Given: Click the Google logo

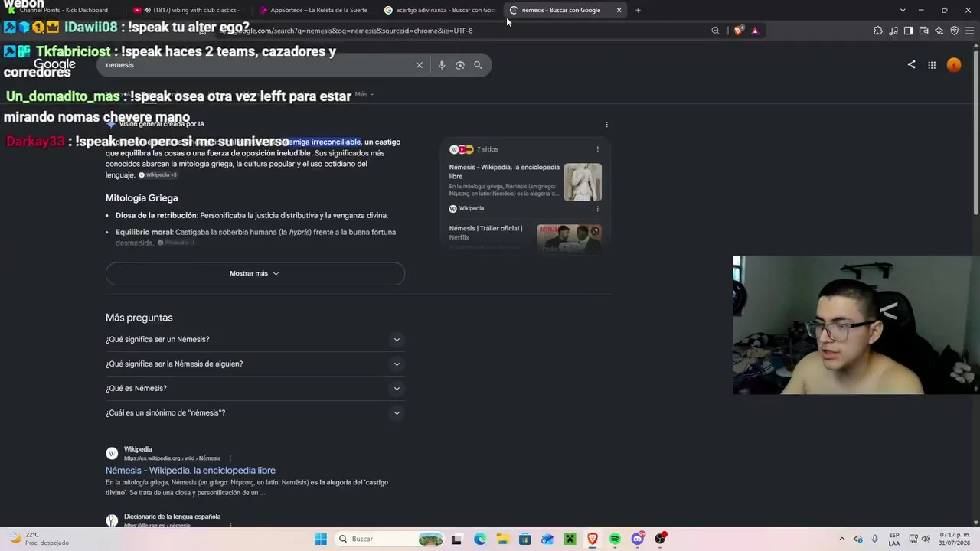Looking at the screenshot, I should pos(54,64).
